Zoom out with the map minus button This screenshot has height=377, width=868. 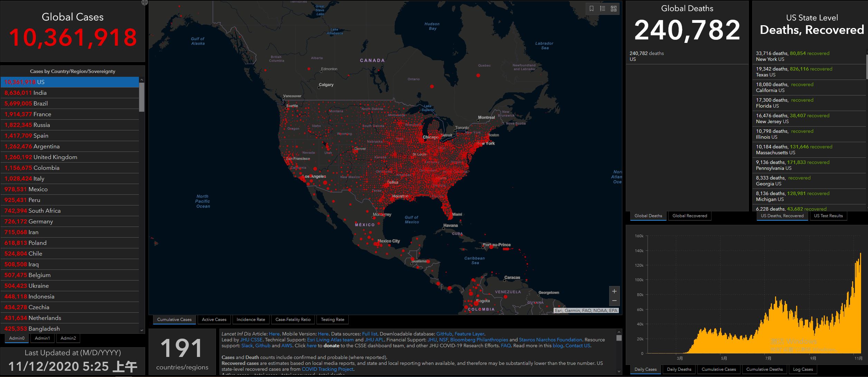click(x=614, y=301)
